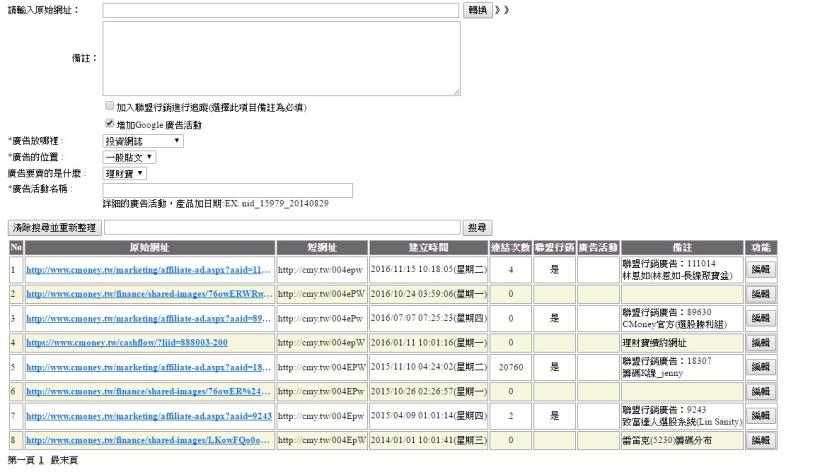The height and width of the screenshot is (472, 820).
Task: Click inside the 備註 notes textarea
Action: click(x=281, y=58)
